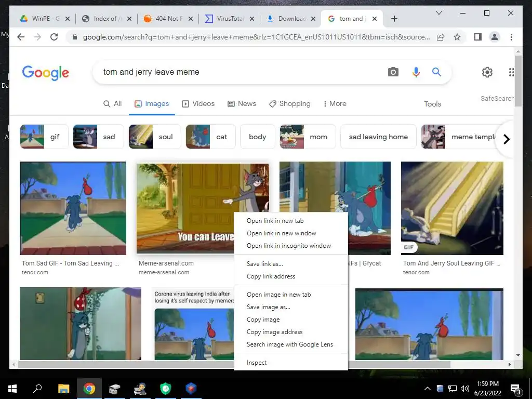Screen dimensions: 532x399
Task: Filter results by the gif chip
Action: coord(44,137)
